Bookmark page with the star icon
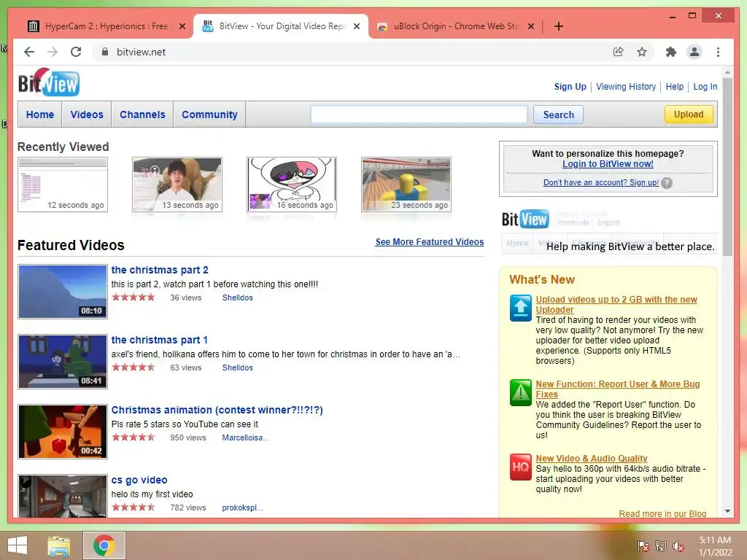 (642, 52)
